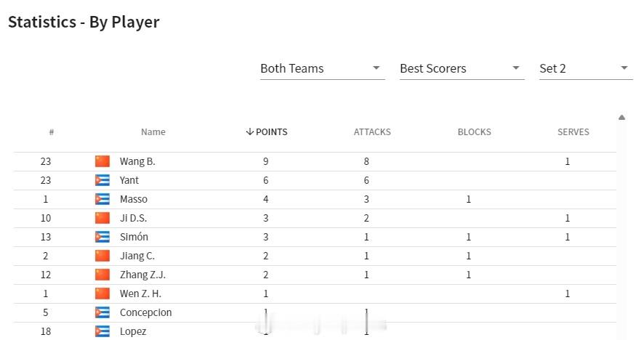Select player name Wen Z. H.
This screenshot has height=340, width=644.
point(140,294)
